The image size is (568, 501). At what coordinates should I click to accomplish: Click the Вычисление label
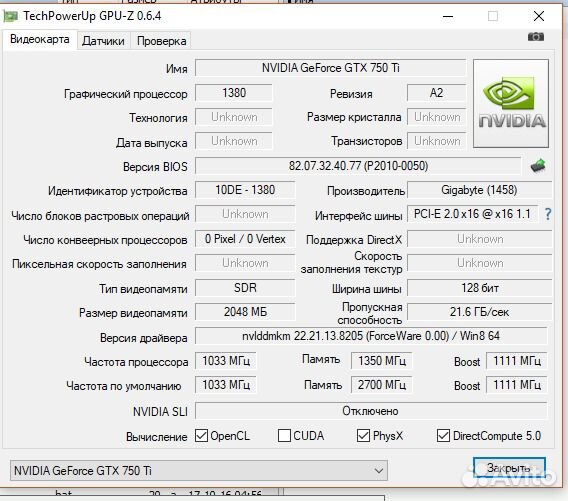pyautogui.click(x=156, y=437)
